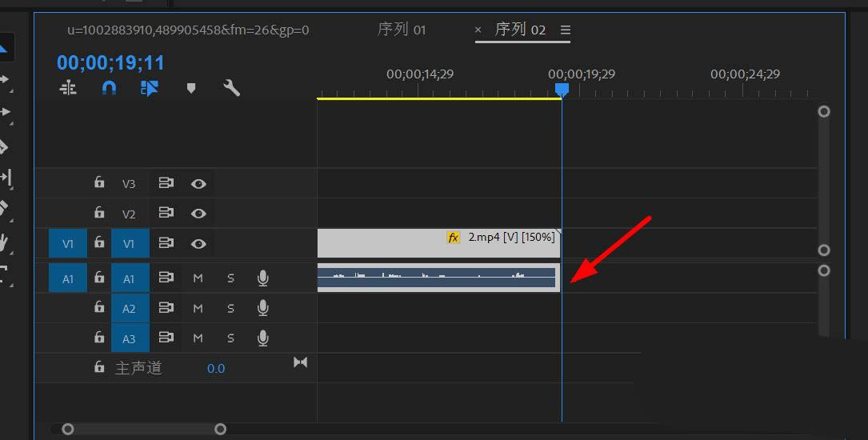The width and height of the screenshot is (868, 440).
Task: Toggle A2 track targeting
Action: (x=130, y=308)
